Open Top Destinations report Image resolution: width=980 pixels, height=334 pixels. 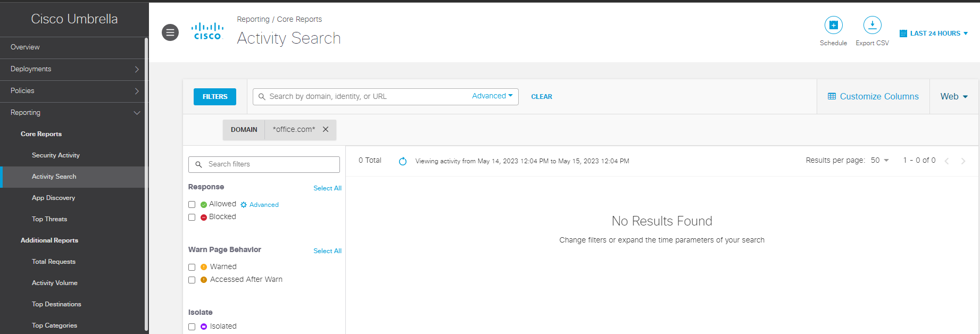[x=56, y=304]
